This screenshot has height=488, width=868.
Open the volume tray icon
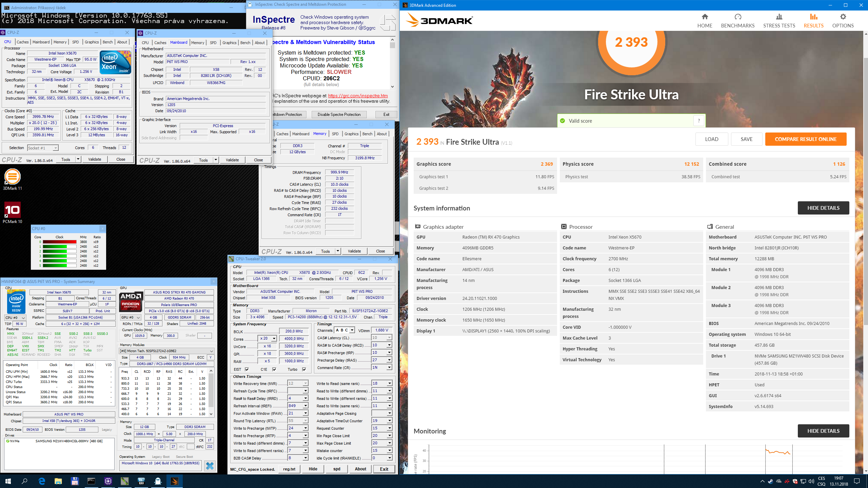coord(811,481)
